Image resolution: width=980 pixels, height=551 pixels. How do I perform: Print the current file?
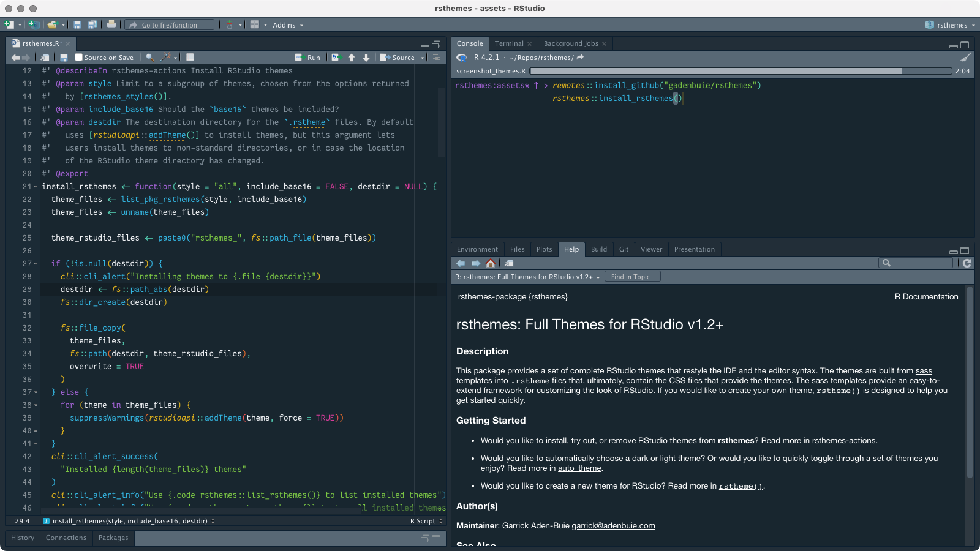(x=111, y=24)
